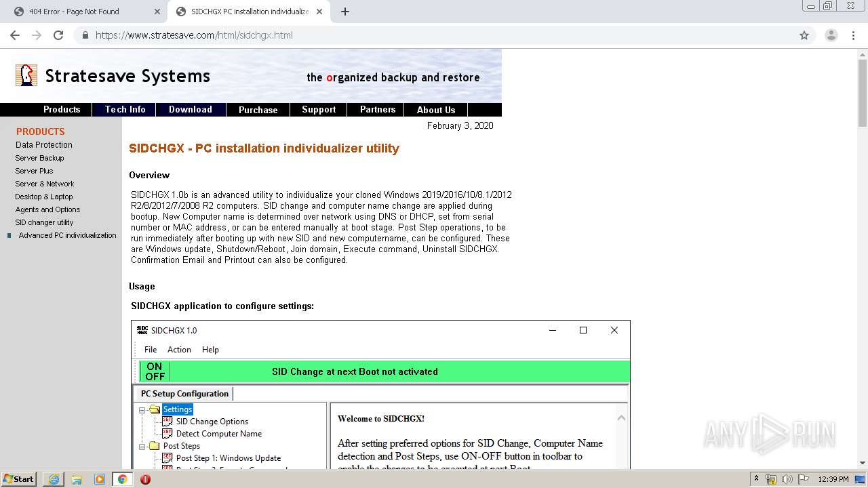Open Desktop & Laptop sidebar link
The width and height of the screenshot is (868, 488).
click(44, 197)
